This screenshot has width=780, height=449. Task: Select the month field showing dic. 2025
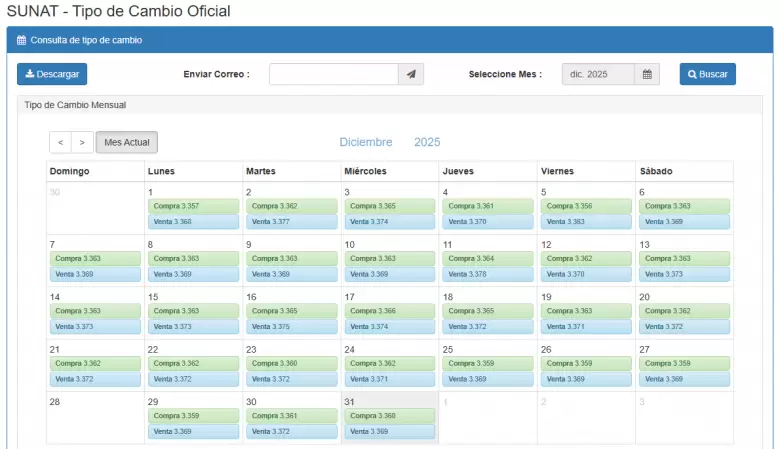pos(598,74)
